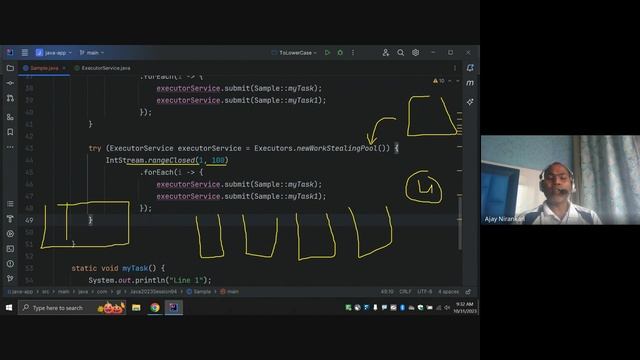This screenshot has height=360, width=640.
Task: Click 'static void myTask()' method declaration
Action: point(118,268)
